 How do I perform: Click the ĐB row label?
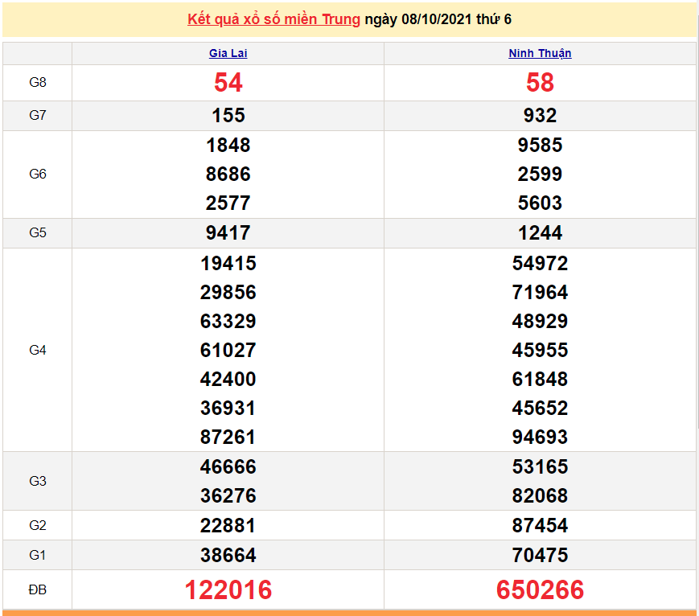37,590
